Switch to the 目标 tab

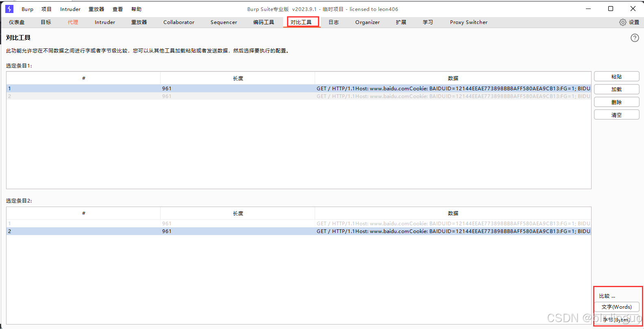point(46,22)
